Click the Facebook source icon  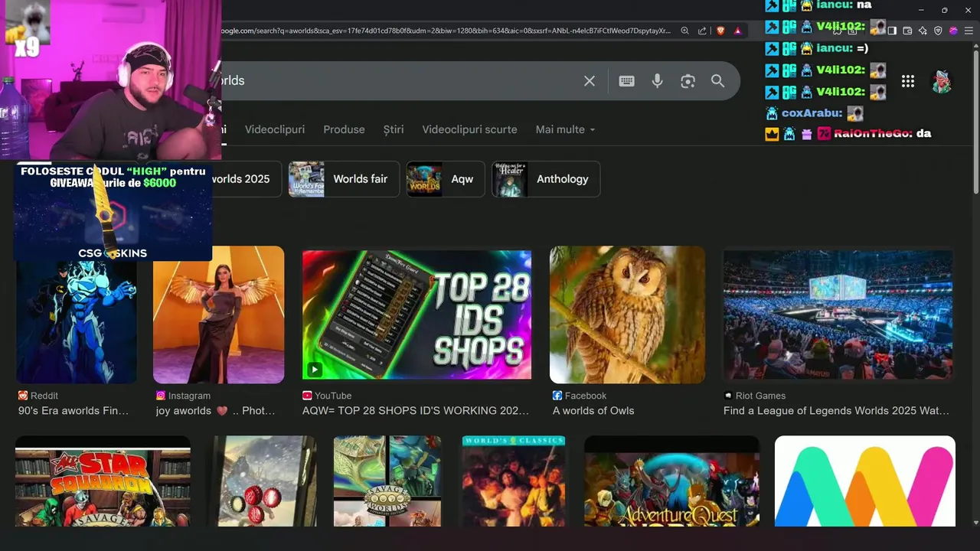pyautogui.click(x=557, y=396)
